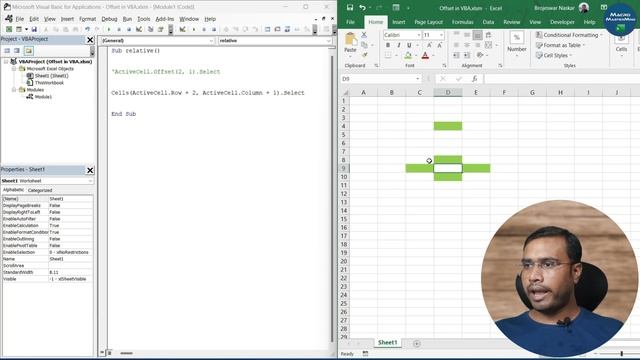The width and height of the screenshot is (640, 360).
Task: Open the font size 11 dropdown
Action: [x=441, y=35]
